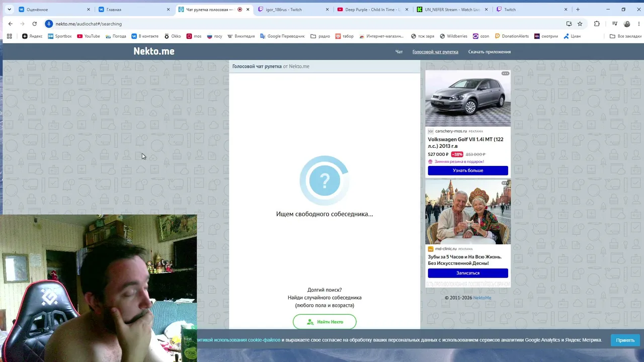
Task: Click the microphone permission icon in address bar
Action: click(x=49, y=24)
